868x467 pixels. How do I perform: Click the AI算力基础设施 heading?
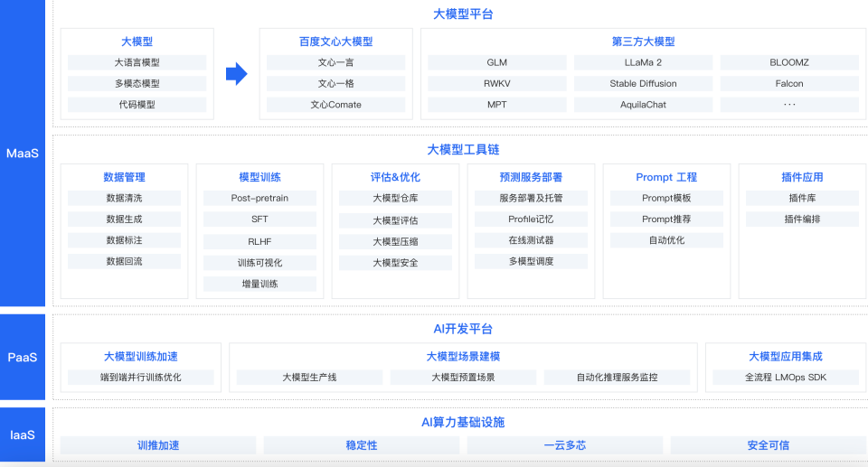tap(463, 422)
